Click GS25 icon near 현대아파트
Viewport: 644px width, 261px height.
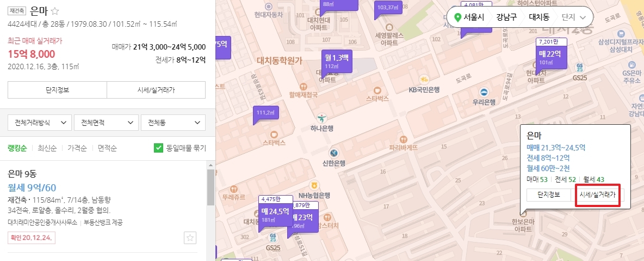tap(579, 68)
